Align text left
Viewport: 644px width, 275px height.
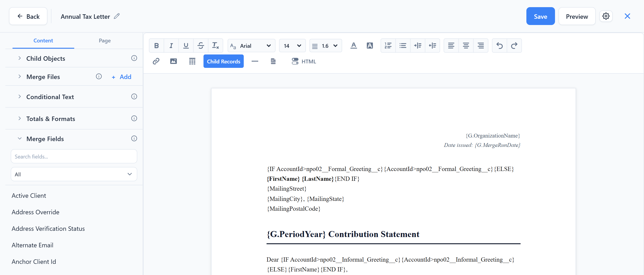tap(451, 46)
